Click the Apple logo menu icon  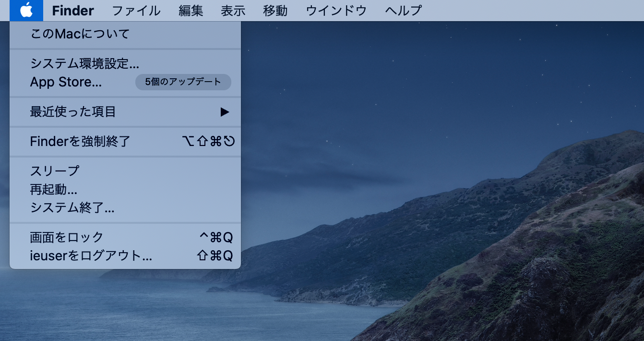pyautogui.click(x=26, y=10)
